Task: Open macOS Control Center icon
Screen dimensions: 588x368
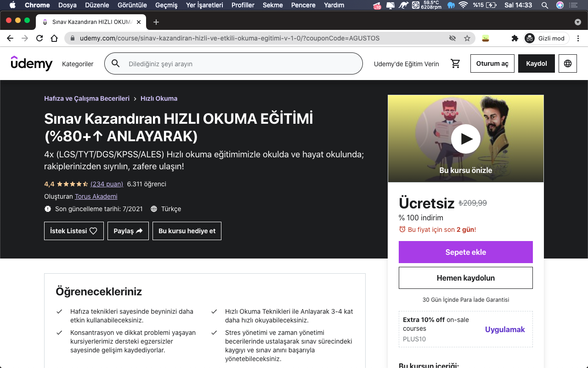Action: coord(574,5)
